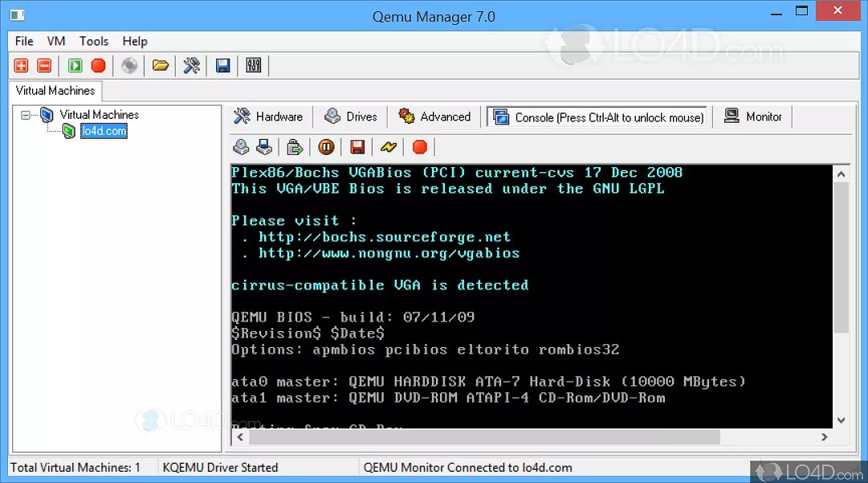Click the red minus Delete VM icon
Image resolution: width=868 pixels, height=483 pixels.
[44, 66]
